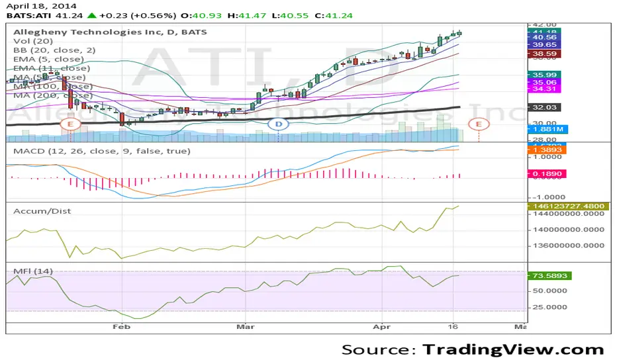Screen dimensions: 617x364
Task: Click the 'MA (200, close)' indicator label
Action: tap(53, 95)
